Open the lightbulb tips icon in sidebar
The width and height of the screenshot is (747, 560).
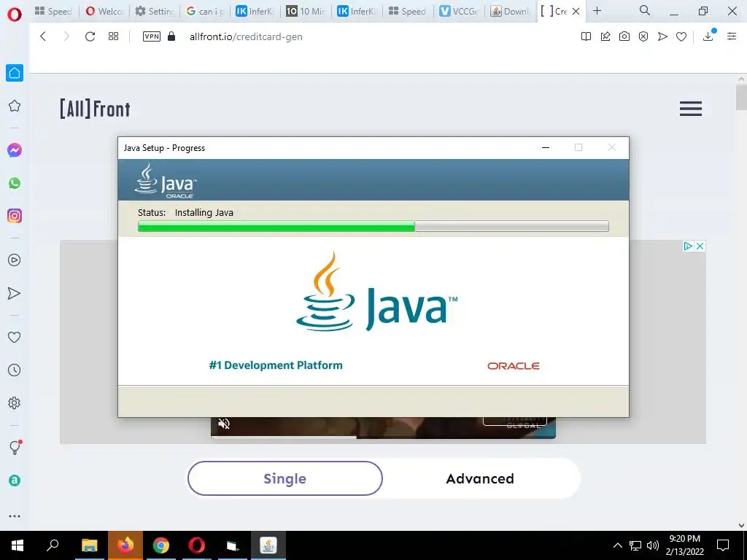[x=15, y=447]
